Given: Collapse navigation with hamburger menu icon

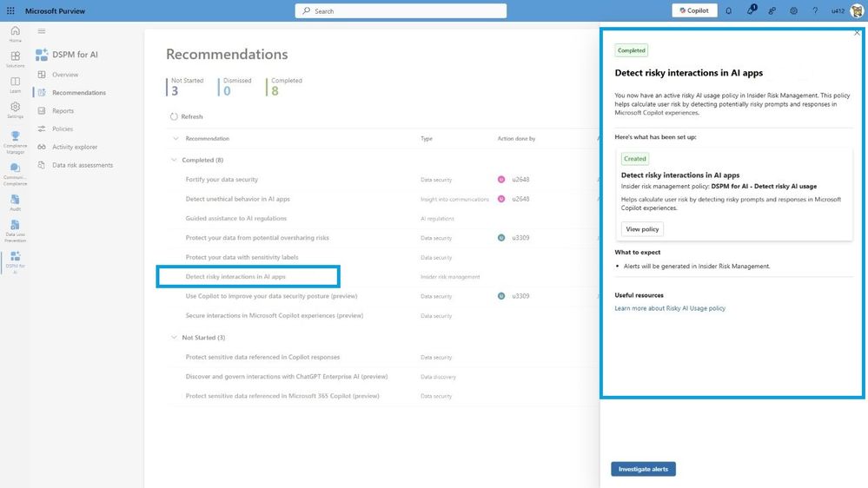Looking at the screenshot, I should [x=42, y=31].
